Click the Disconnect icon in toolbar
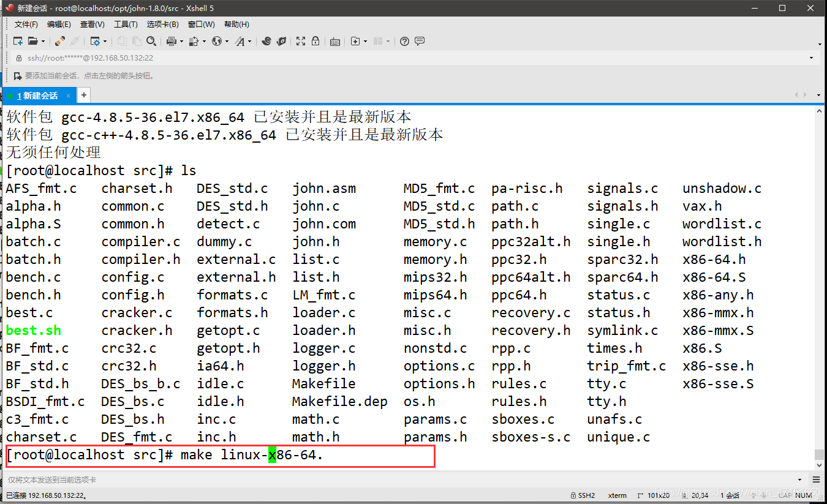This screenshot has height=504, width=827. point(75,41)
